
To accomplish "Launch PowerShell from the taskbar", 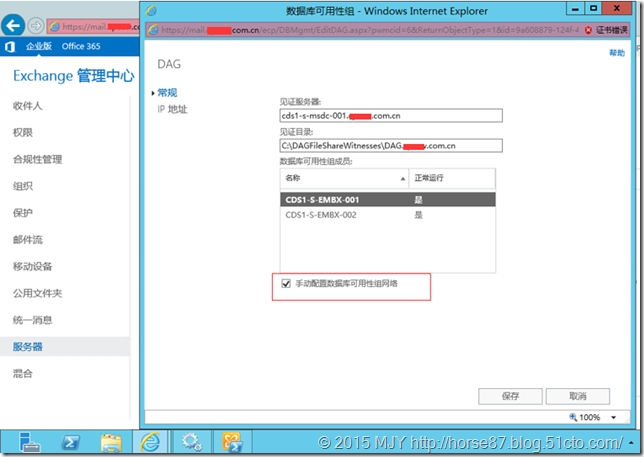I will pyautogui.click(x=72, y=441).
